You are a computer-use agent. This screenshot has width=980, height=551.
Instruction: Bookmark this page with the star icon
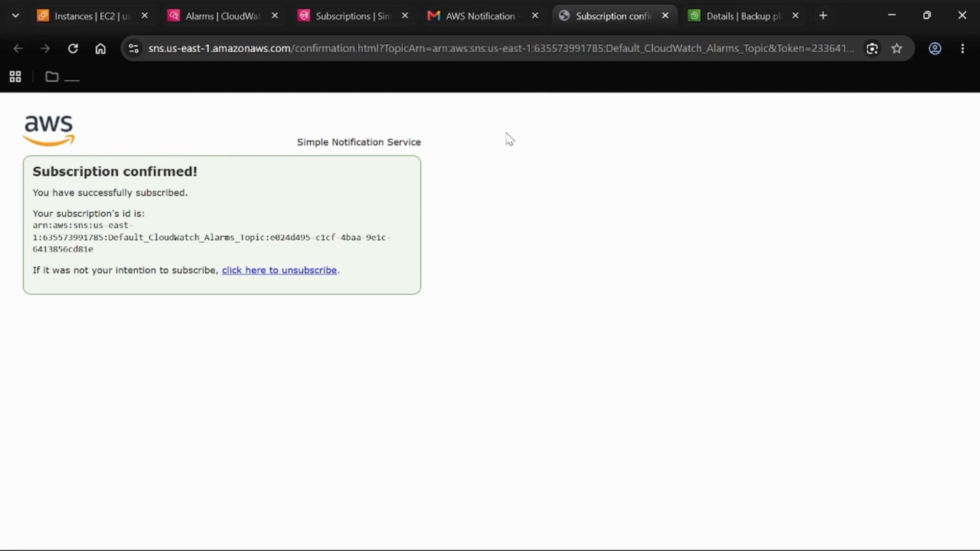[x=897, y=48]
